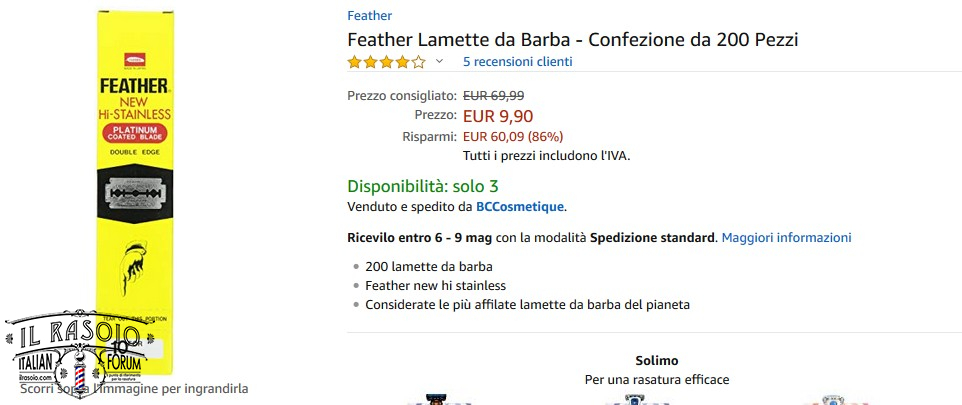Open the middle Solimo product thumbnail
Viewport: 962px width, 405px height.
632,399
